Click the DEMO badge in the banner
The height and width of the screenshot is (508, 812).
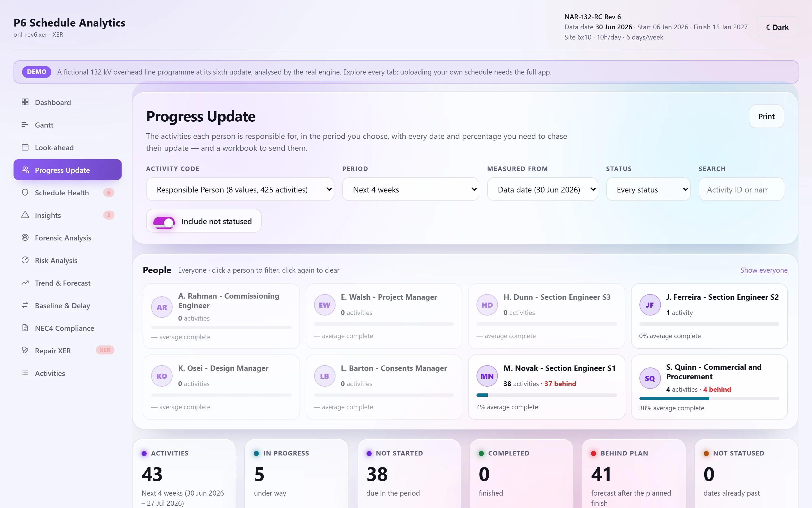(x=37, y=72)
